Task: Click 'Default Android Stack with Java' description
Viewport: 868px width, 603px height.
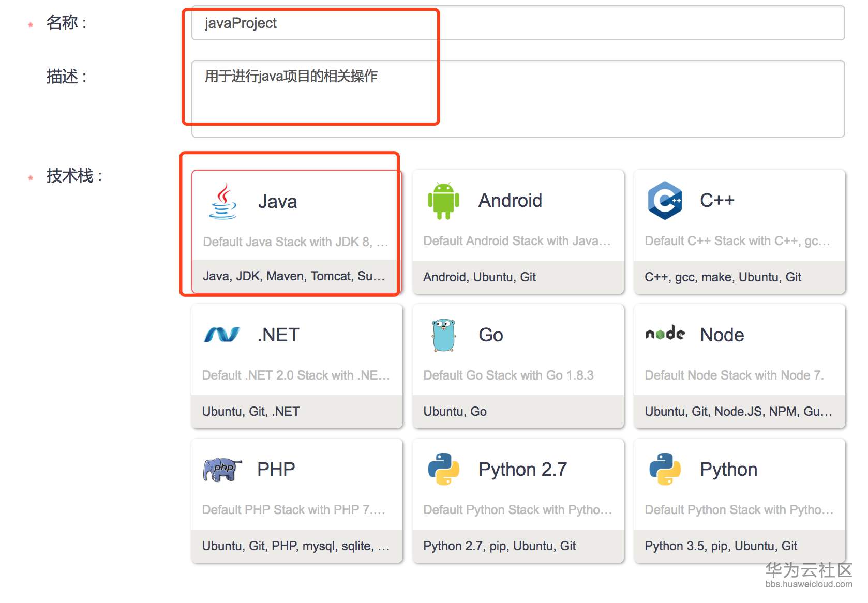Action: click(x=517, y=241)
